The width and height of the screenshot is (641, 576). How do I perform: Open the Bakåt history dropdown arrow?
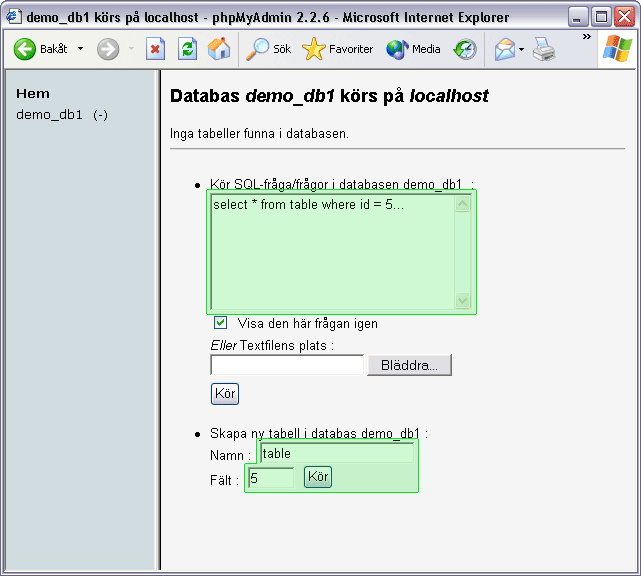coord(81,49)
